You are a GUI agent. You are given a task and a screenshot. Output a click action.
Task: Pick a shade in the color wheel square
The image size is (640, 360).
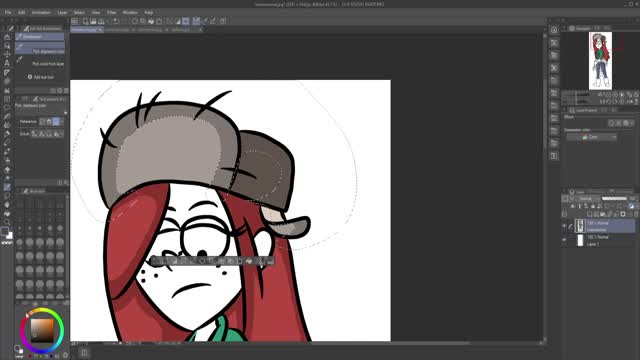42,330
